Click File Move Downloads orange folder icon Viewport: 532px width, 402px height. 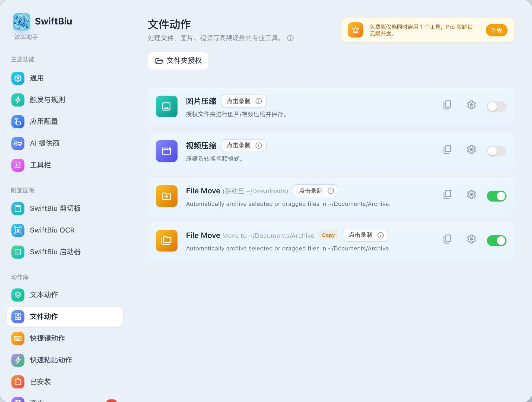pyautogui.click(x=167, y=196)
